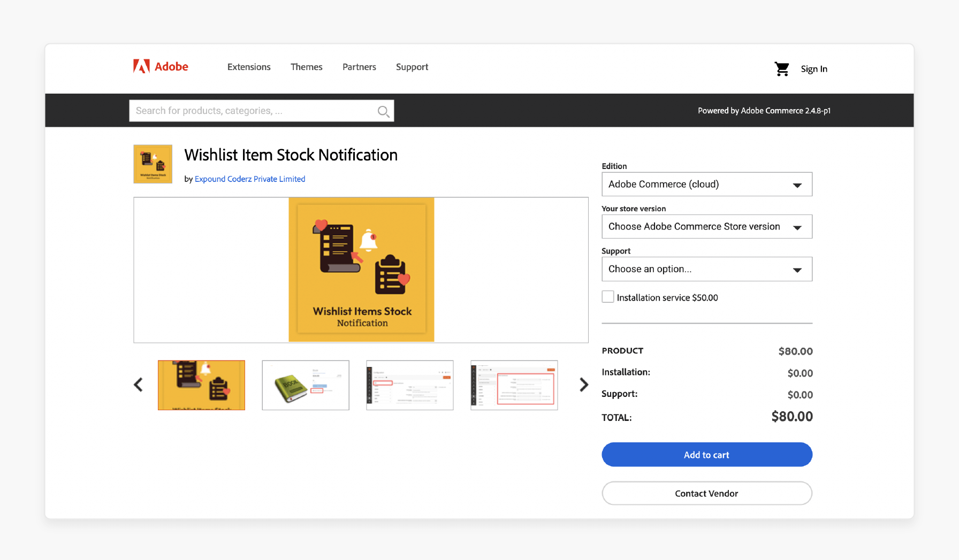Open the Edition dropdown
This screenshot has height=560, width=959.
707,184
